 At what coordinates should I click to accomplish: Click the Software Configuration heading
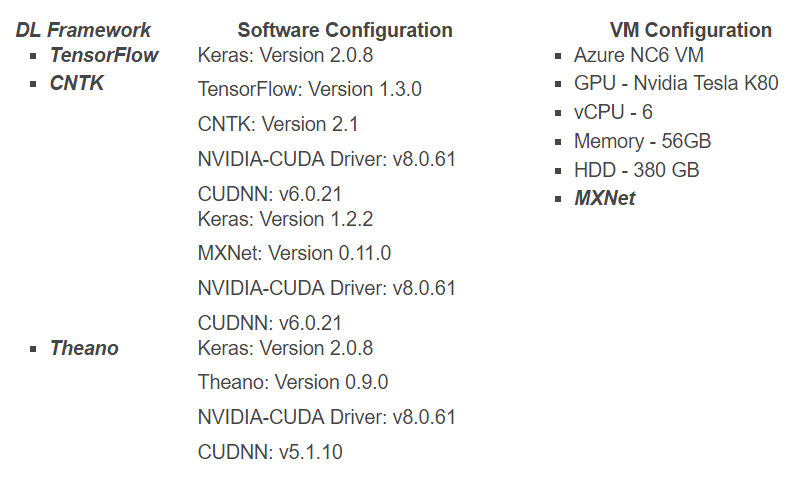tap(345, 30)
